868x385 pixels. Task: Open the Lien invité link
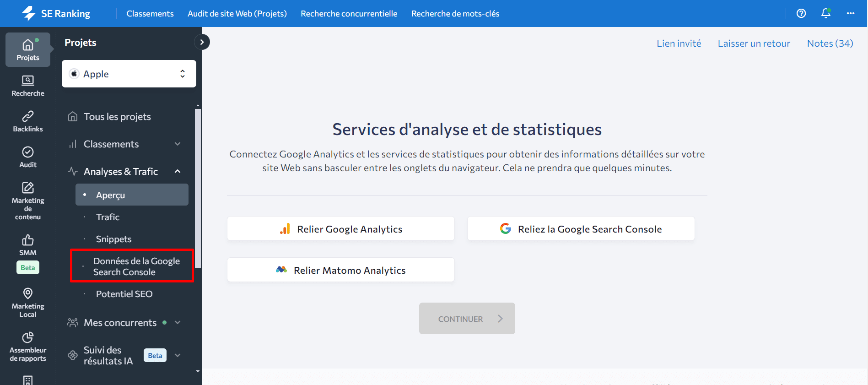coord(679,43)
